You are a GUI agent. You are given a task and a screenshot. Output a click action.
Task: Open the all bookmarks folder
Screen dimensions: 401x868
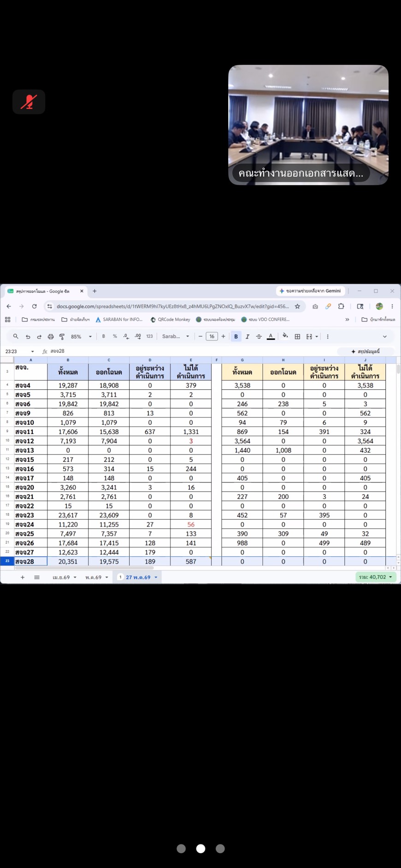(x=378, y=319)
